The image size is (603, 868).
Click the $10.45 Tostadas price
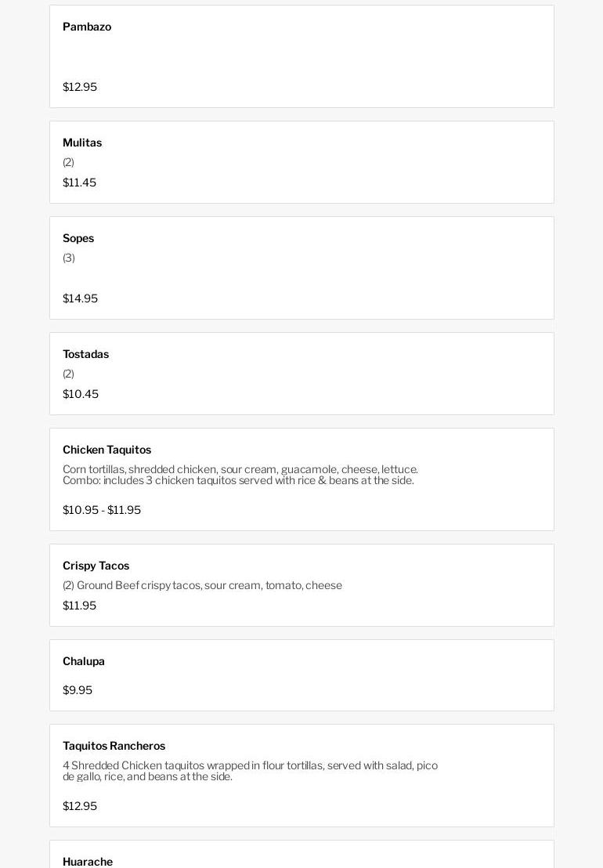pos(81,394)
